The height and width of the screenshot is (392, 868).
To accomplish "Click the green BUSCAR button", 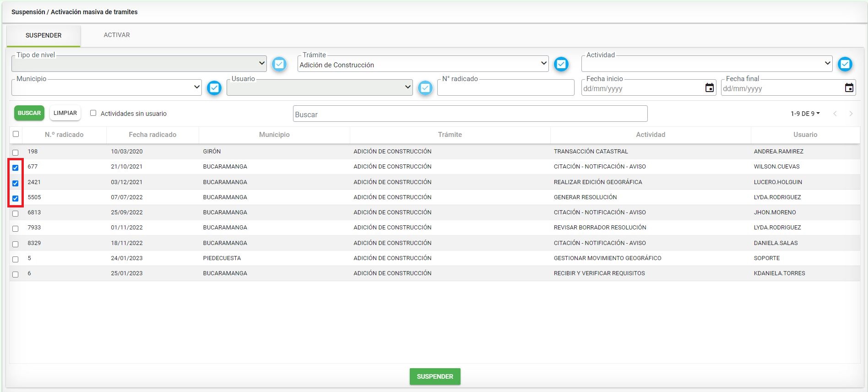I will pos(29,113).
